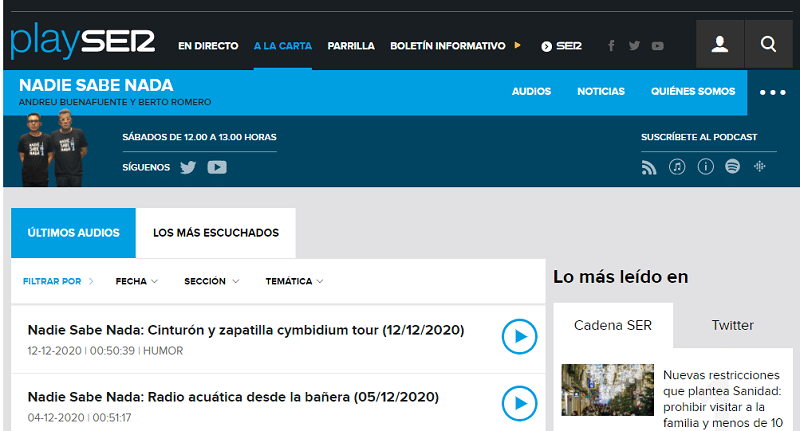Subscribe via the RSS feed icon
Image resolution: width=800 pixels, height=431 pixels.
tap(649, 167)
